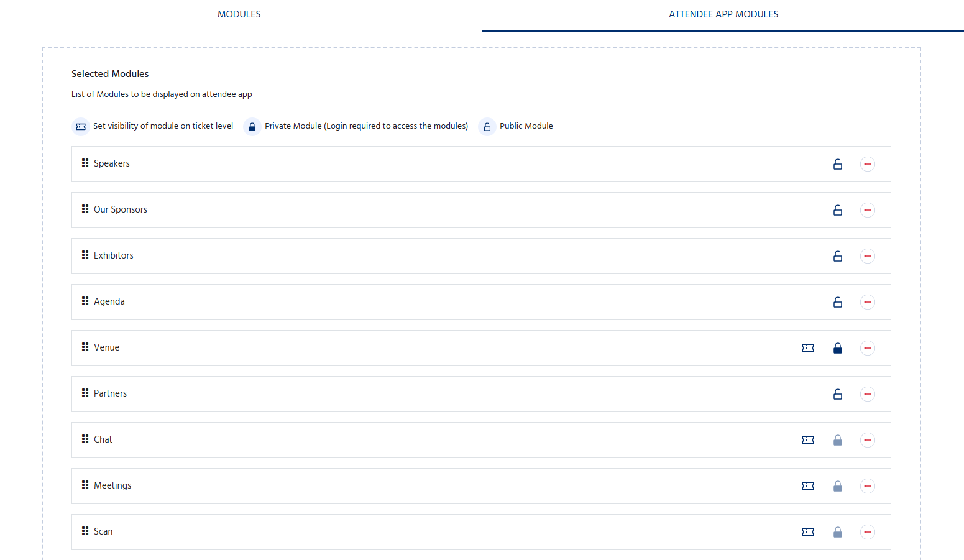Viewport: 964px width, 560px height.
Task: Toggle the Chat module lock
Action: 838,440
